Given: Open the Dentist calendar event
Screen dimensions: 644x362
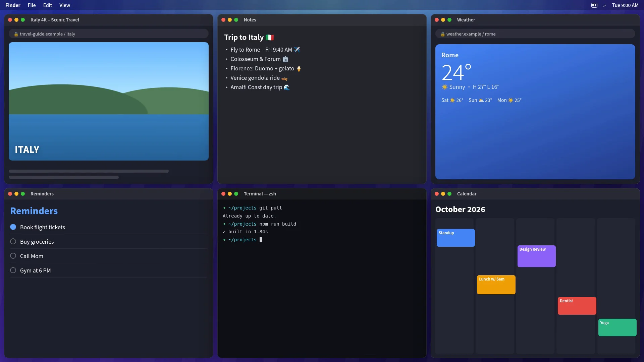Looking at the screenshot, I should tap(577, 306).
